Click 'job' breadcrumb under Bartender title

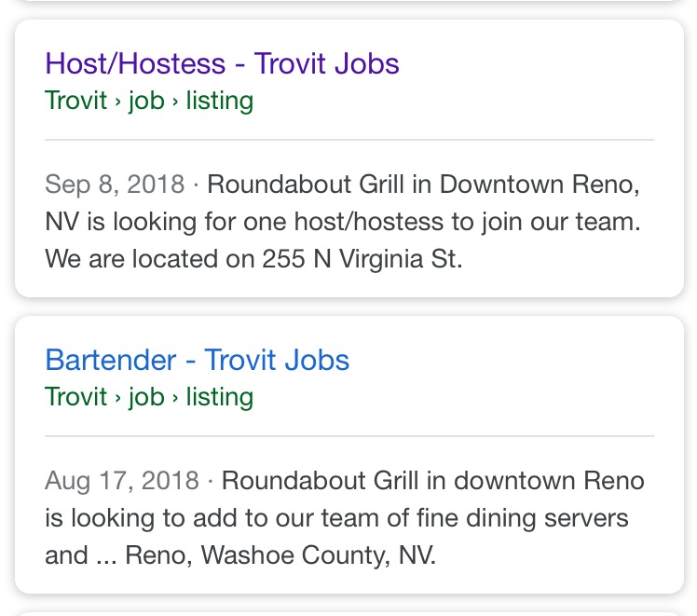[146, 397]
